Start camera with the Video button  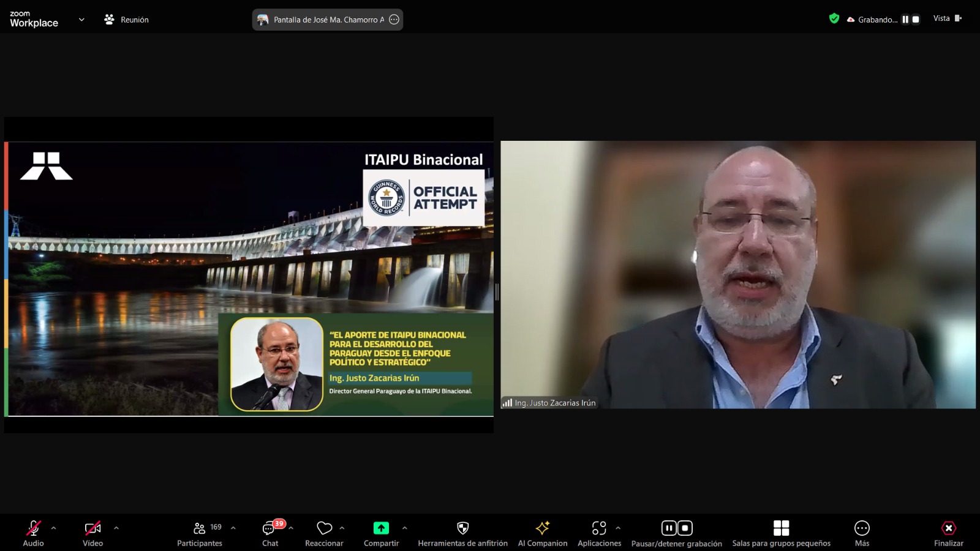point(93,533)
